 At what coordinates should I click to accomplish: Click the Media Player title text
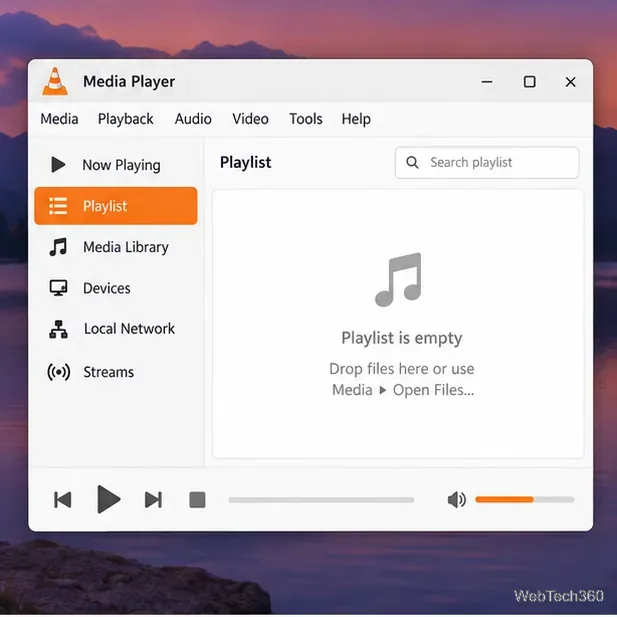coord(129,81)
